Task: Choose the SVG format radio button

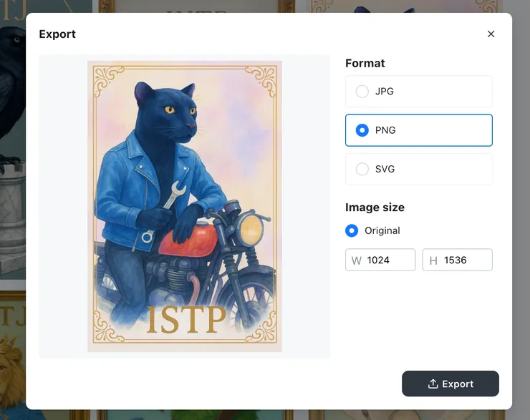Action: [x=362, y=170]
